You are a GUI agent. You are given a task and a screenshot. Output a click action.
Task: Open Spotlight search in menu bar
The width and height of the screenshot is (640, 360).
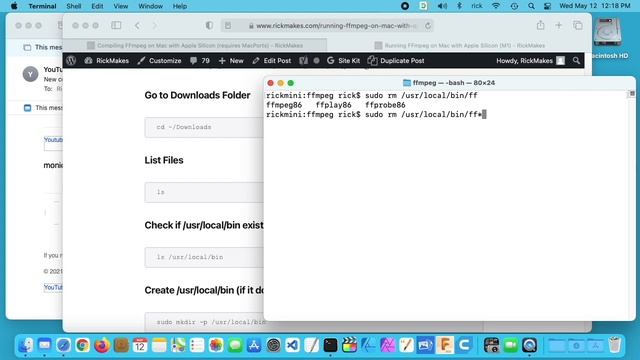[x=531, y=6]
